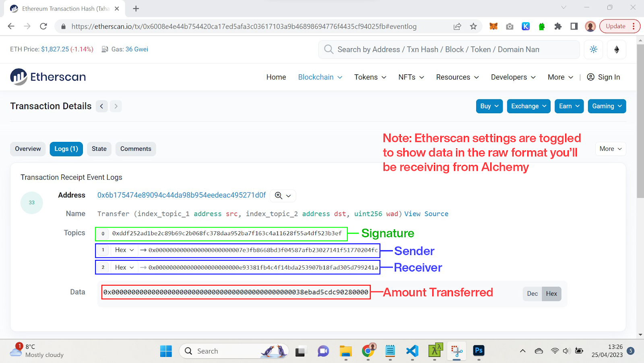Share this page via the share icon
This screenshot has width=644, height=363.
coord(457,26)
